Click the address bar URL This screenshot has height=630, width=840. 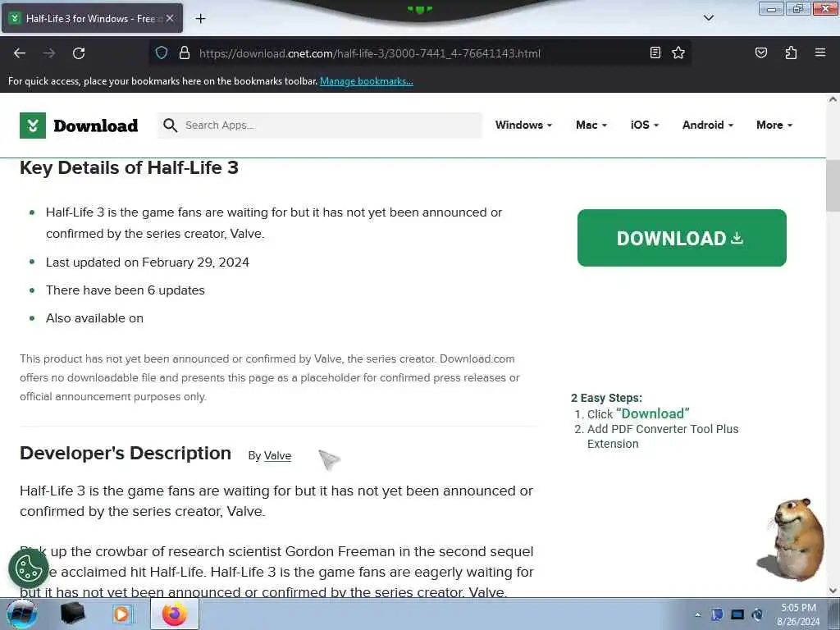tap(370, 53)
